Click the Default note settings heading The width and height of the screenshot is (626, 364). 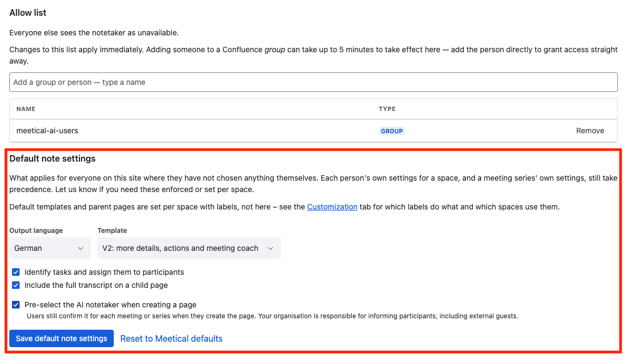pos(52,158)
